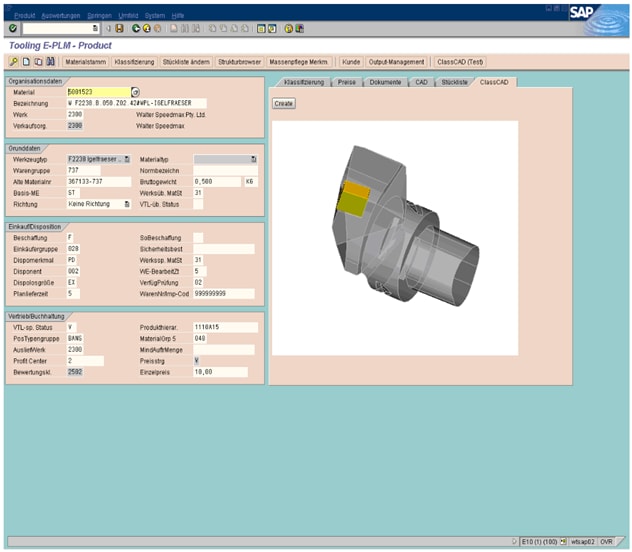The height and width of the screenshot is (552, 632).
Task: Click the green checkmark Enter icon
Action: 13,28
